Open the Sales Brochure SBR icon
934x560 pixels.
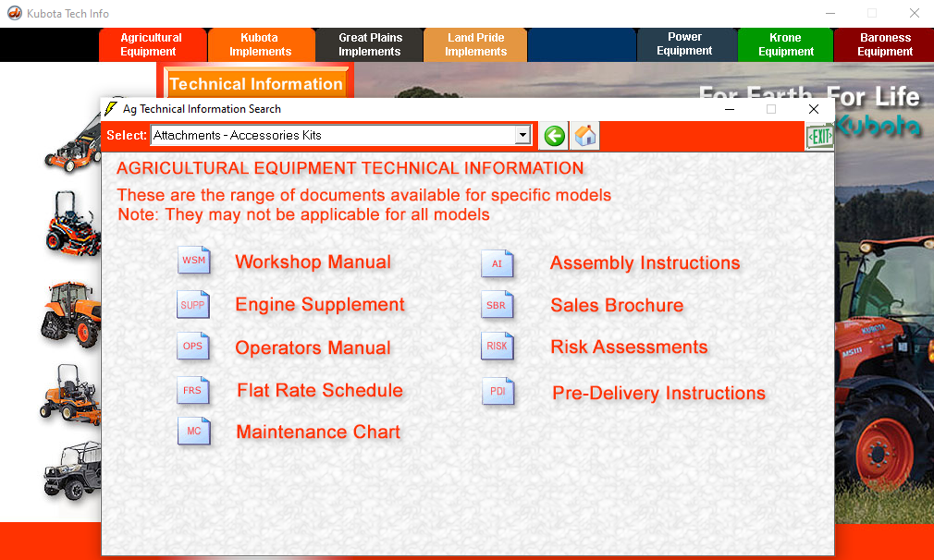498,305
